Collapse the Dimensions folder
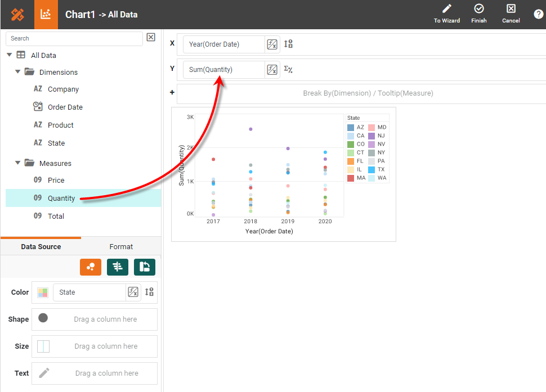Viewport: 546px width, 392px height. 19,72
